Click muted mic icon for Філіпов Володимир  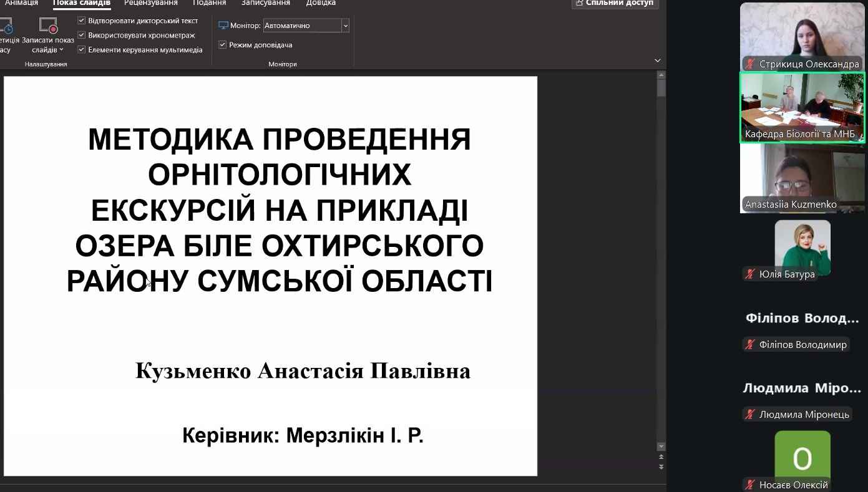(751, 345)
